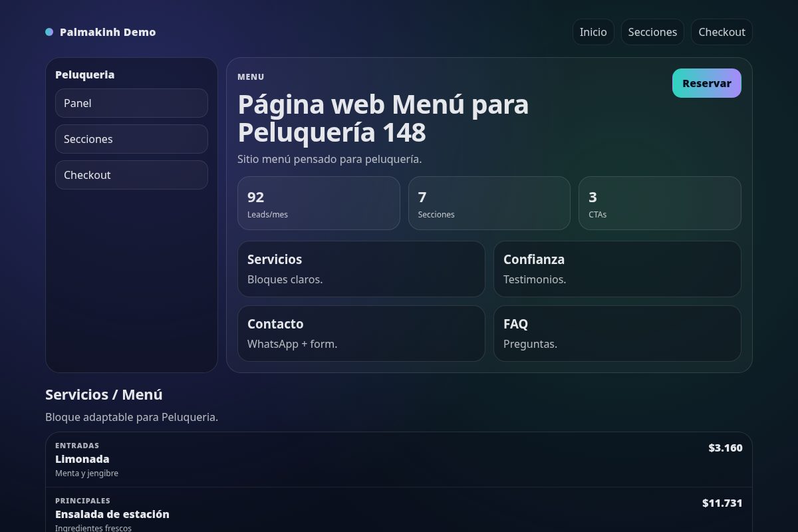Click the Panel button in the Peluqueria sidebar

tap(131, 103)
